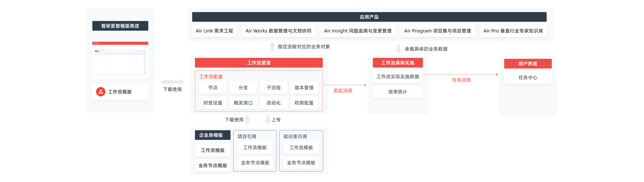Open Air Works 数据管理与文档协同
This screenshot has height=182, width=644.
pyautogui.click(x=278, y=31)
